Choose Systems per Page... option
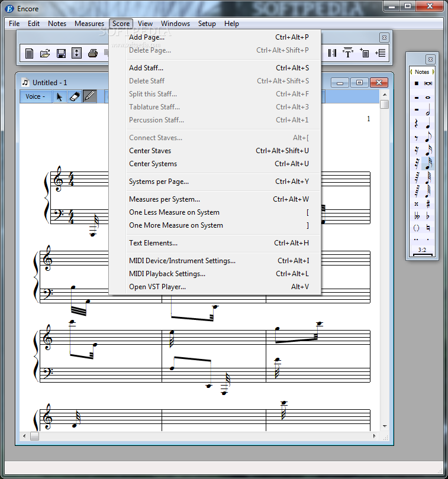The height and width of the screenshot is (479, 448). click(x=215, y=182)
